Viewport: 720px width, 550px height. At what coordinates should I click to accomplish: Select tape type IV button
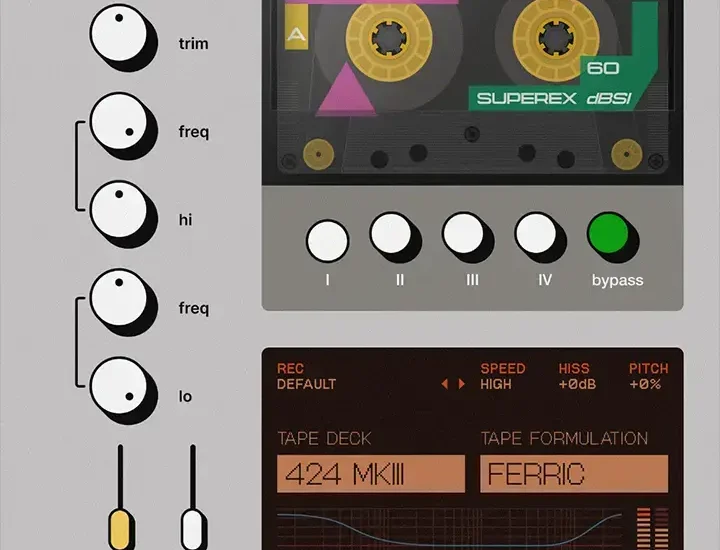pyautogui.click(x=536, y=233)
